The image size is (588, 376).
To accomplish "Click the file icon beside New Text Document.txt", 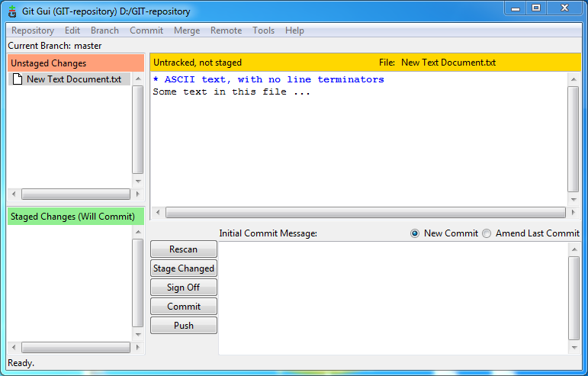I will click(18, 79).
